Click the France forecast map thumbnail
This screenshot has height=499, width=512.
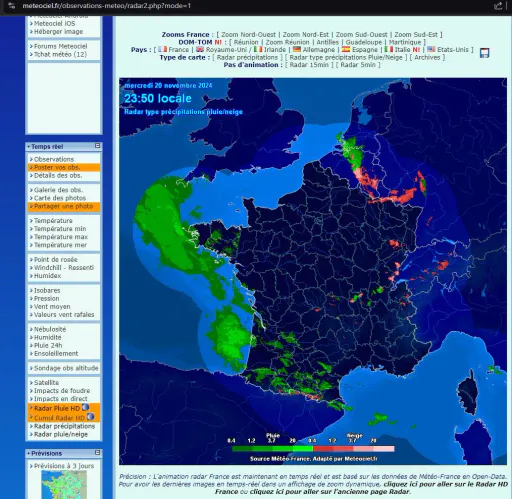[64, 485]
